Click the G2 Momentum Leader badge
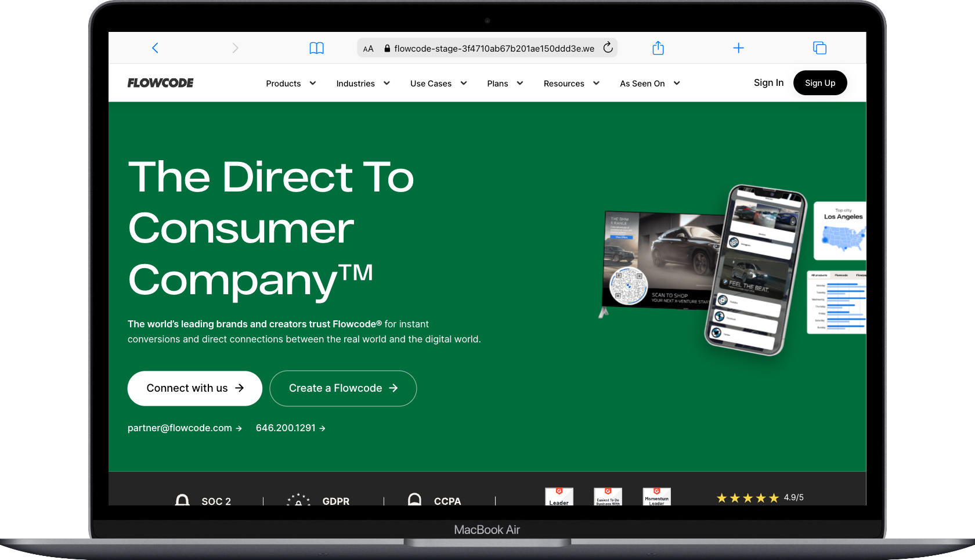The width and height of the screenshot is (975, 560). pos(656,496)
